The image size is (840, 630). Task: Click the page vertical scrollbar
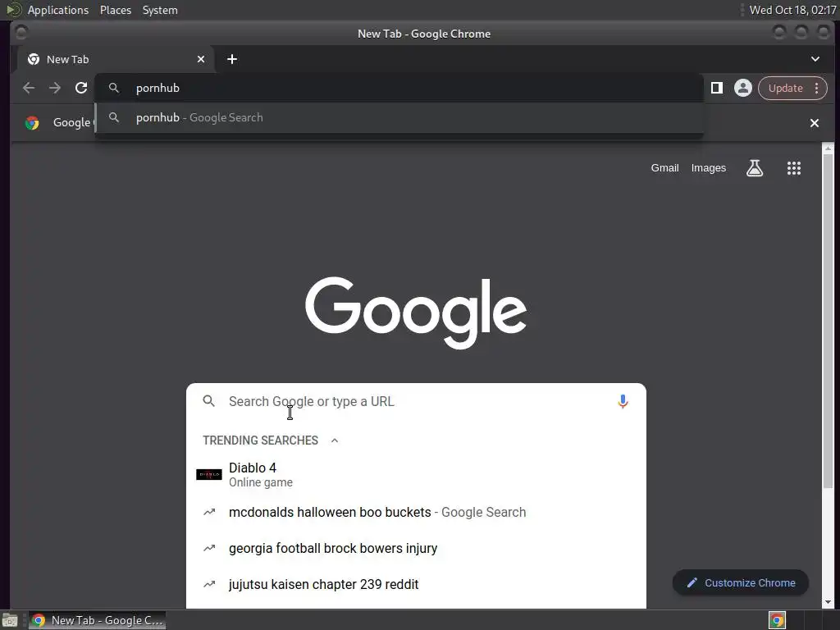(829, 322)
